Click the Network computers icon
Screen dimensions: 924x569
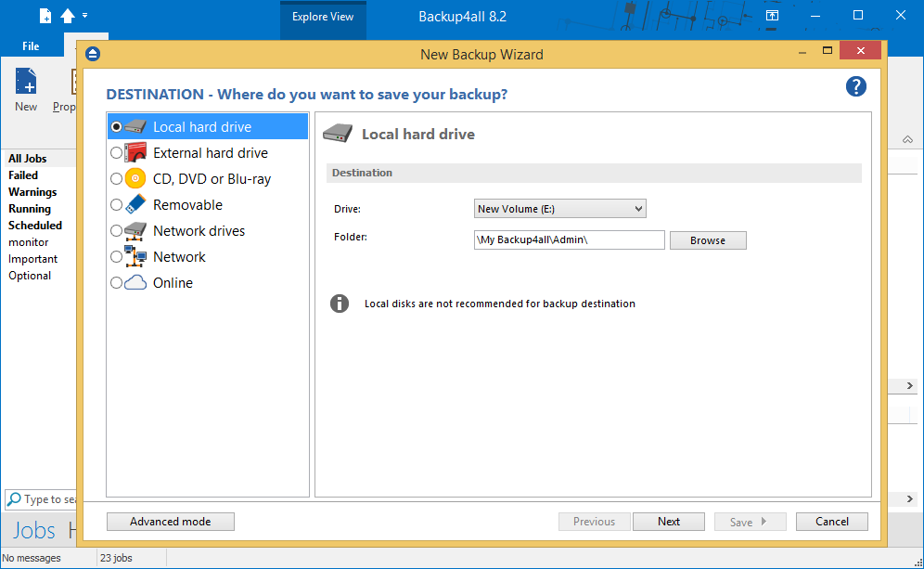pyautogui.click(x=135, y=256)
